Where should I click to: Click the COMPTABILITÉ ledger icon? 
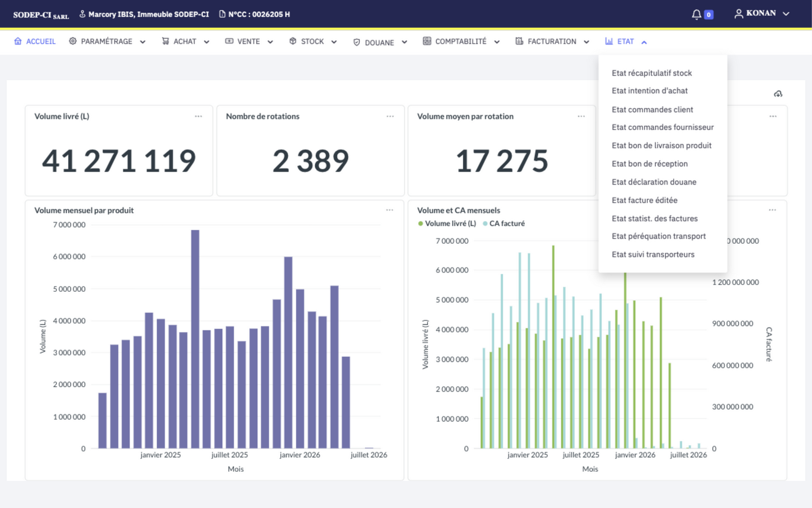click(427, 41)
